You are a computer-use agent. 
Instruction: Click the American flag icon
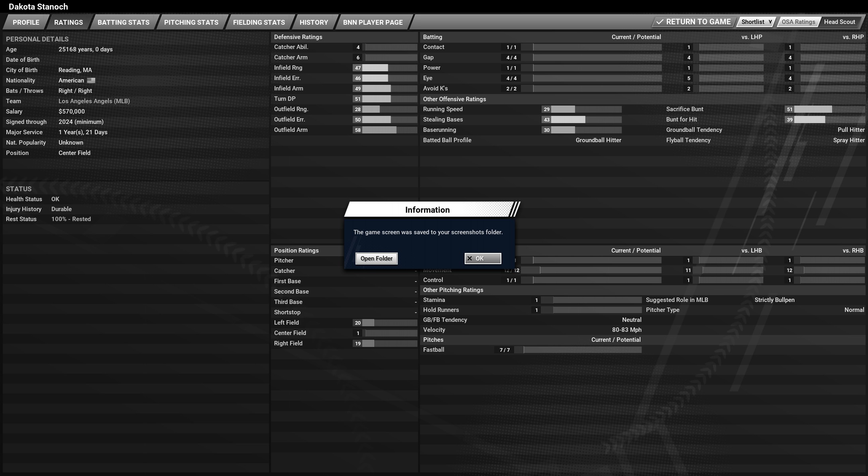pos(91,80)
